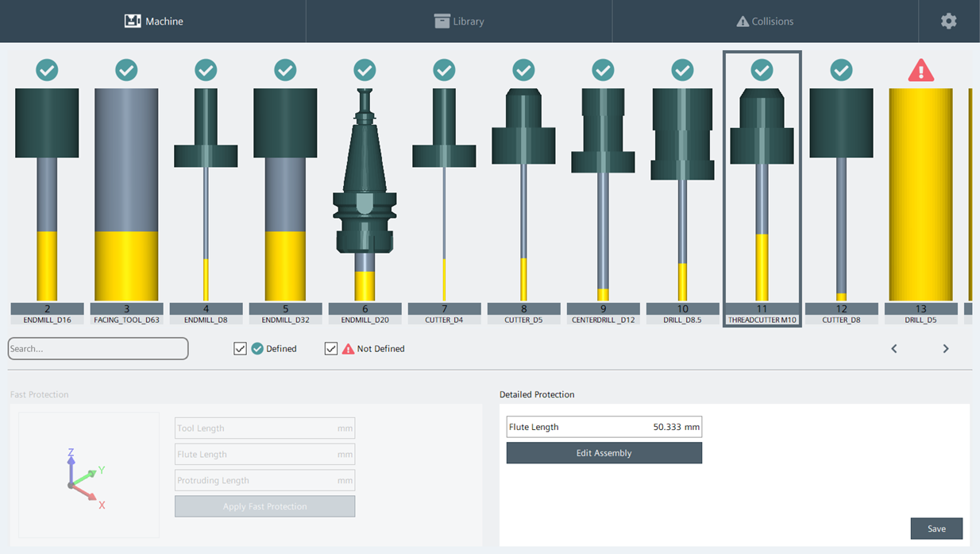Click the defined checkmark icon above ENDMILL_D32
Screen dimensions: 980x554
[x=285, y=70]
